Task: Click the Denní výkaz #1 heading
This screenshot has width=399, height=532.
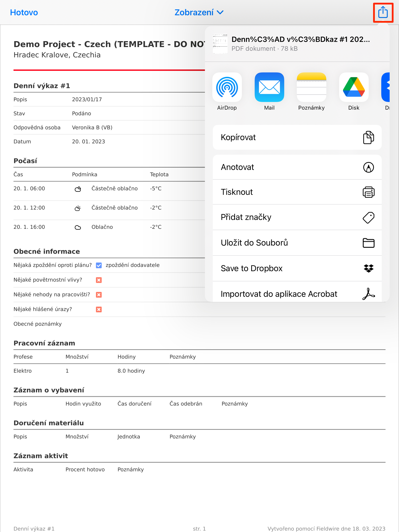Action: 42,86
